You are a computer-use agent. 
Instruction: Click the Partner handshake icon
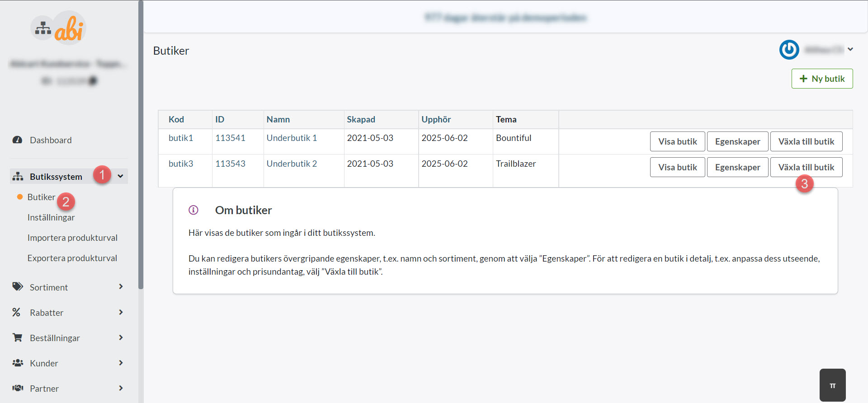tap(18, 388)
